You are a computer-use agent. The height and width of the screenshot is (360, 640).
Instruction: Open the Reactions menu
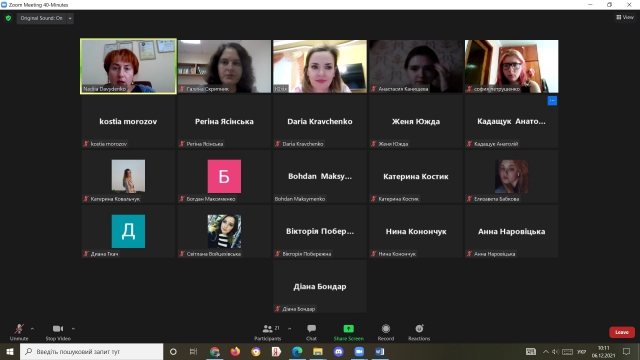[x=419, y=332]
